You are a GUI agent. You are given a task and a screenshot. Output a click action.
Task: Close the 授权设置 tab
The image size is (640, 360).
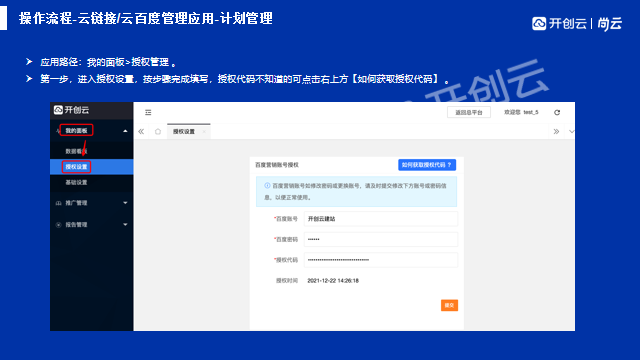204,131
